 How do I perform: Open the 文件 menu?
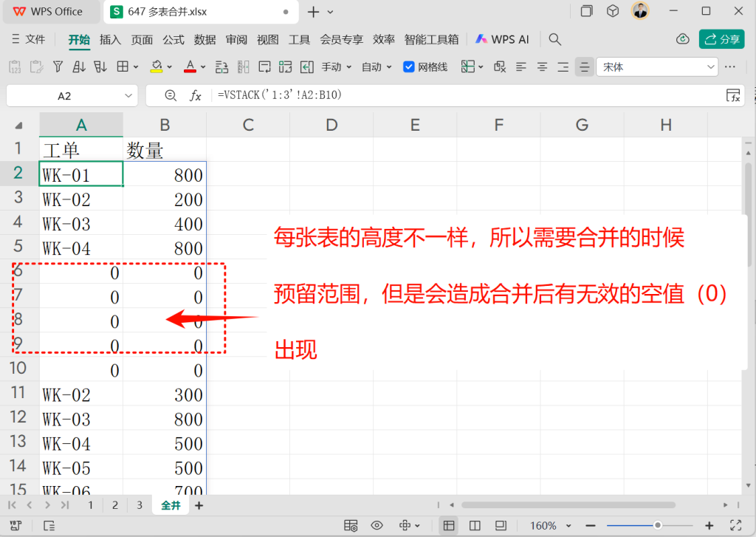pyautogui.click(x=29, y=40)
